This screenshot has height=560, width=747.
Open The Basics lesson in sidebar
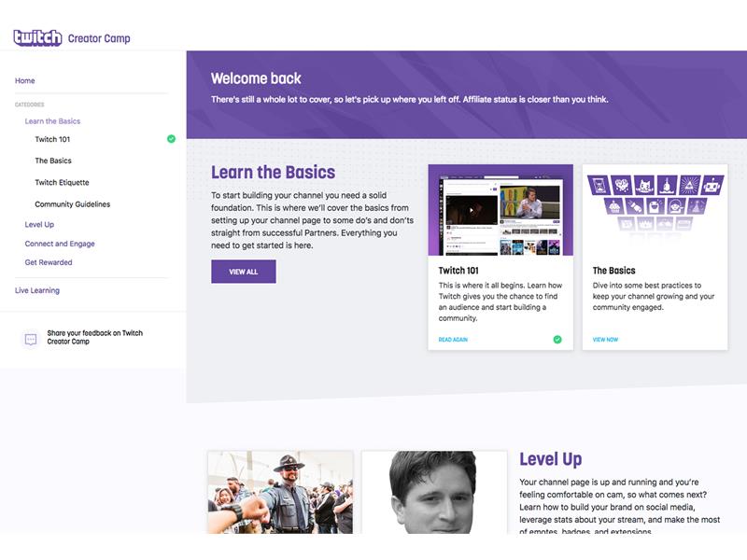[x=53, y=161]
